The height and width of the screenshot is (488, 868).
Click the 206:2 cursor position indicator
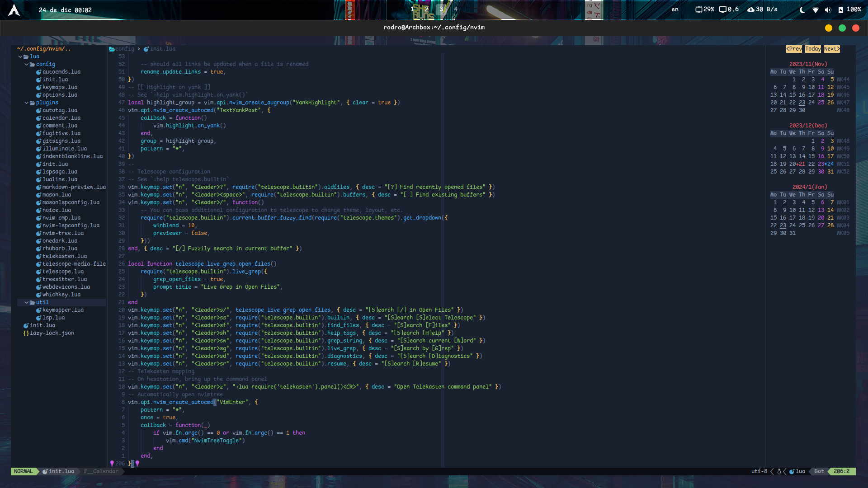(841, 471)
